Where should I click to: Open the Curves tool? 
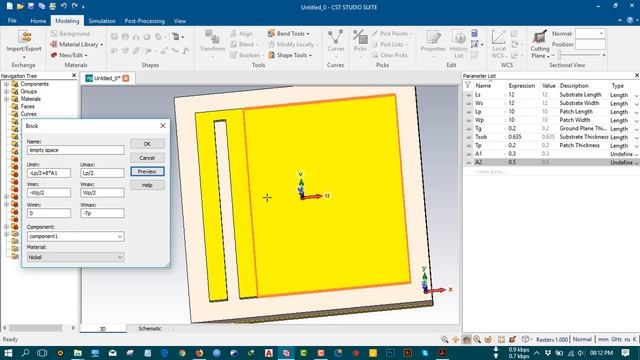click(336, 42)
